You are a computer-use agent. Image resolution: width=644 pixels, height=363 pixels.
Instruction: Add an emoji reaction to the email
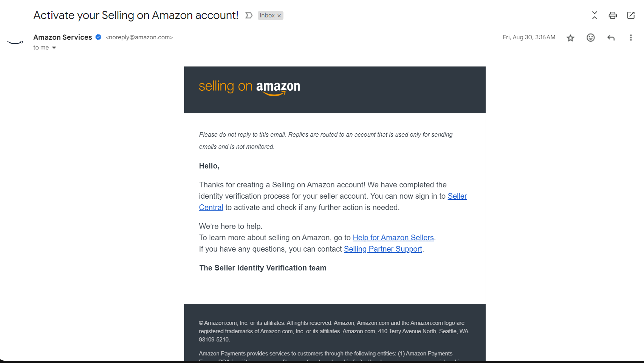(x=591, y=37)
